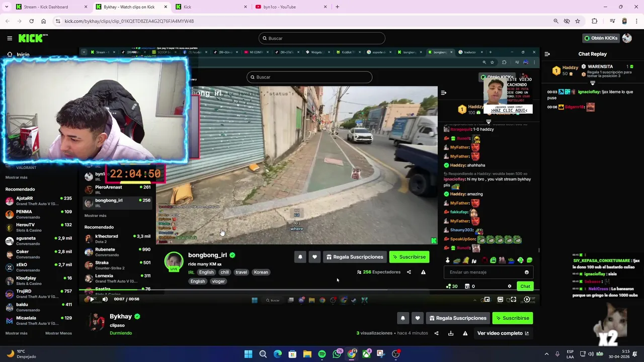Open Coker channel in the sidebar
Screen dimensions: 644x362
point(39,254)
